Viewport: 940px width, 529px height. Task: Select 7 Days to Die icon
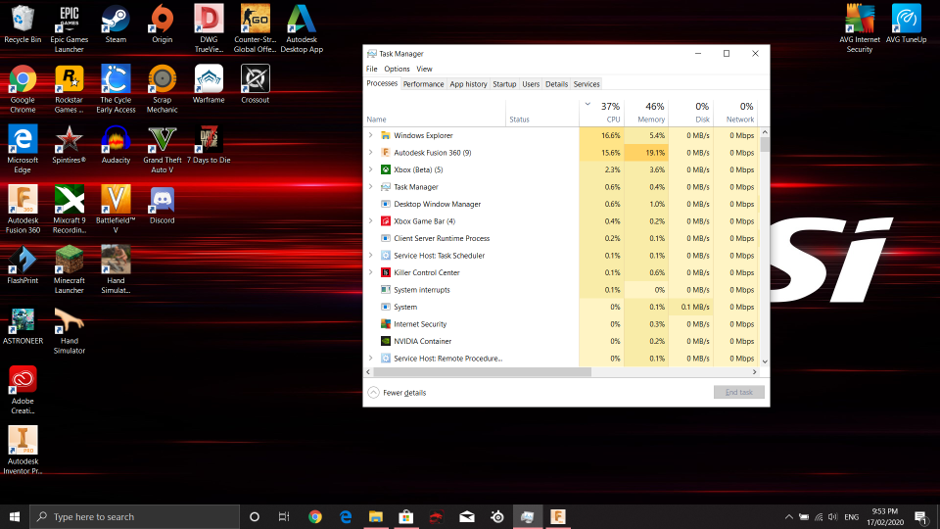tap(209, 144)
